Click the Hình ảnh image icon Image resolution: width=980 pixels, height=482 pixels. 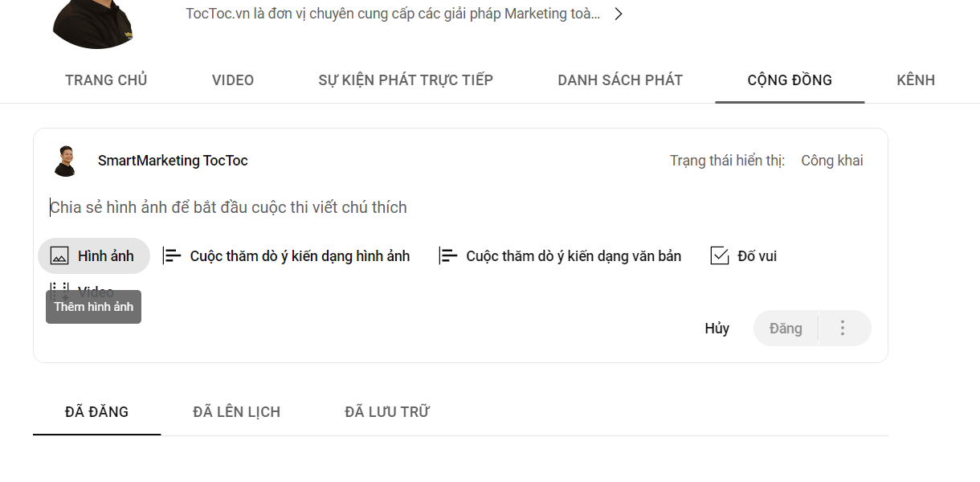(59, 256)
